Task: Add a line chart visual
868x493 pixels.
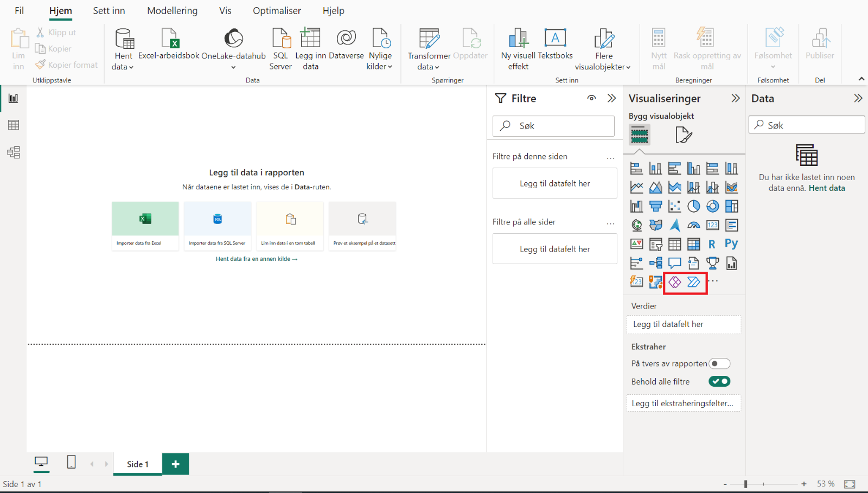Action: tap(636, 188)
